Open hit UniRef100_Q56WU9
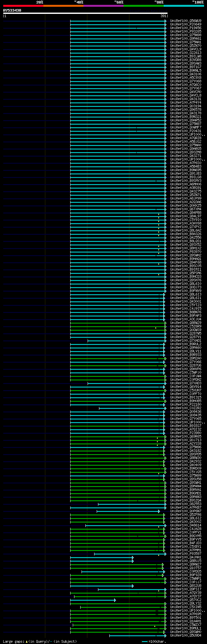The width and height of the screenshot is (207, 644). 186,21
